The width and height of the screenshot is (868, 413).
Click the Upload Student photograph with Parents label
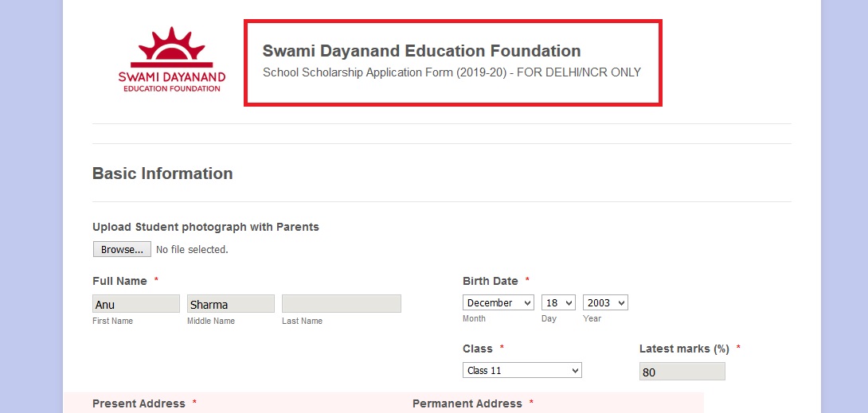coord(206,227)
